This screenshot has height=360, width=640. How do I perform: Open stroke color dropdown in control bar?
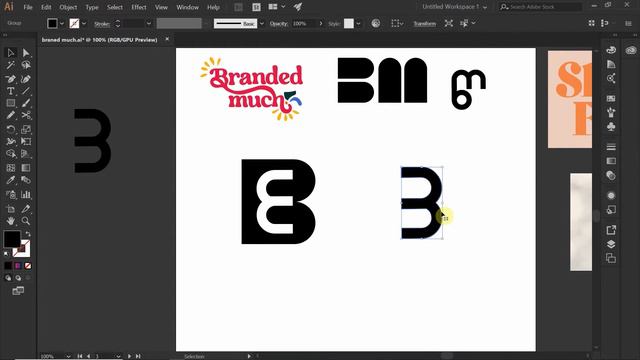(x=84, y=24)
